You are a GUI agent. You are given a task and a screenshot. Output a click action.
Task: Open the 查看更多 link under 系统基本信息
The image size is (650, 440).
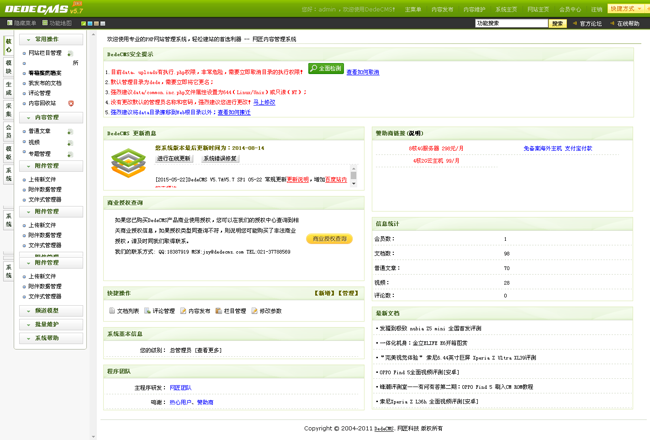(x=209, y=350)
